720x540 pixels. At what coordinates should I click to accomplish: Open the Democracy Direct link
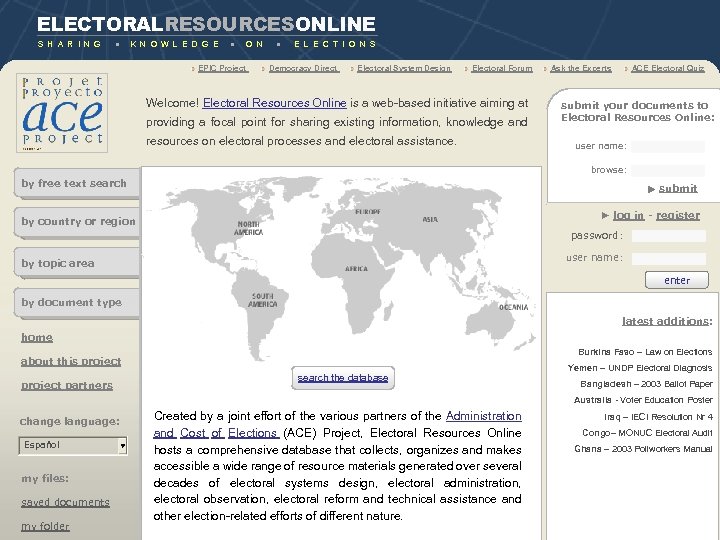(304, 68)
